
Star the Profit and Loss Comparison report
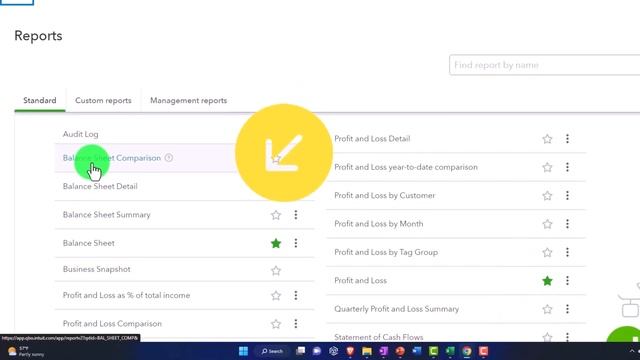click(276, 324)
